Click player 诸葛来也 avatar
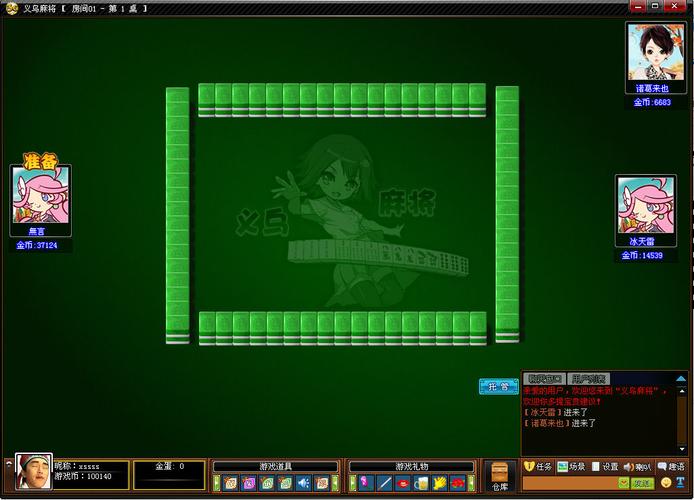694x500 pixels. (655, 54)
